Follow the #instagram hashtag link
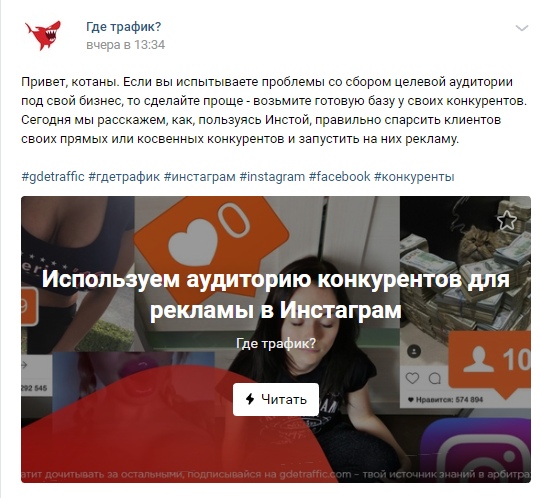The height and width of the screenshot is (498, 541). pos(272,177)
